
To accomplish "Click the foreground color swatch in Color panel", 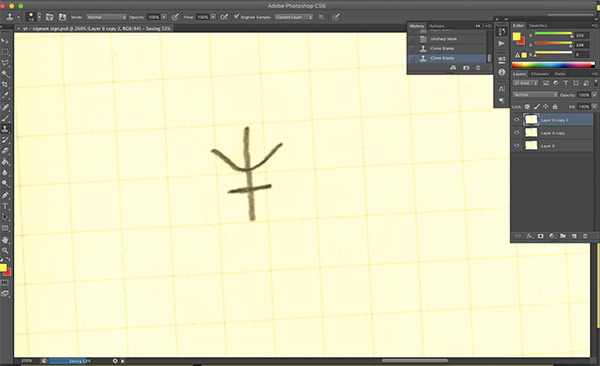I will [517, 36].
